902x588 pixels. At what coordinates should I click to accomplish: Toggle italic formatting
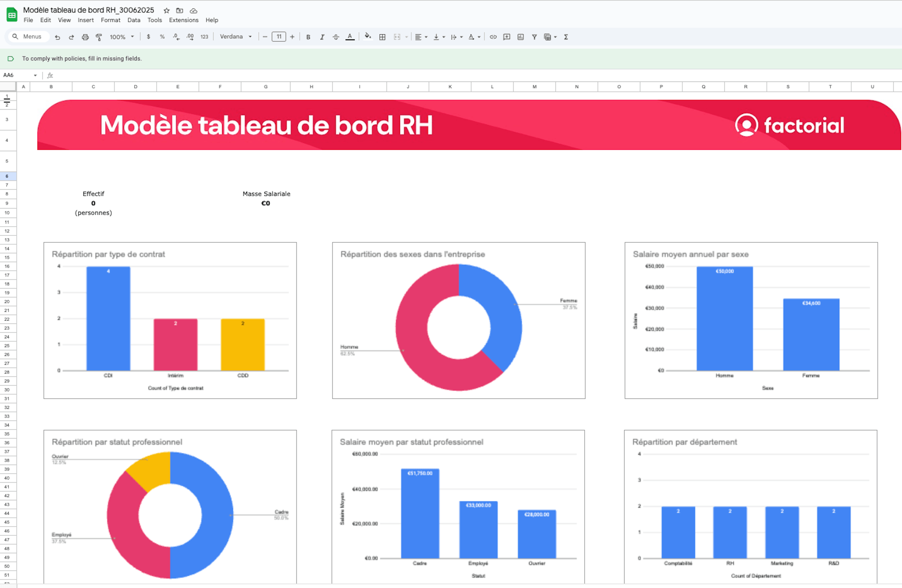click(x=322, y=37)
